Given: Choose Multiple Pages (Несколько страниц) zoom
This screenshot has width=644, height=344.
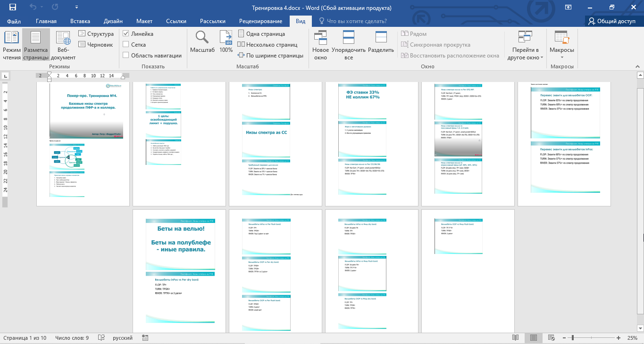Looking at the screenshot, I should tap(268, 45).
